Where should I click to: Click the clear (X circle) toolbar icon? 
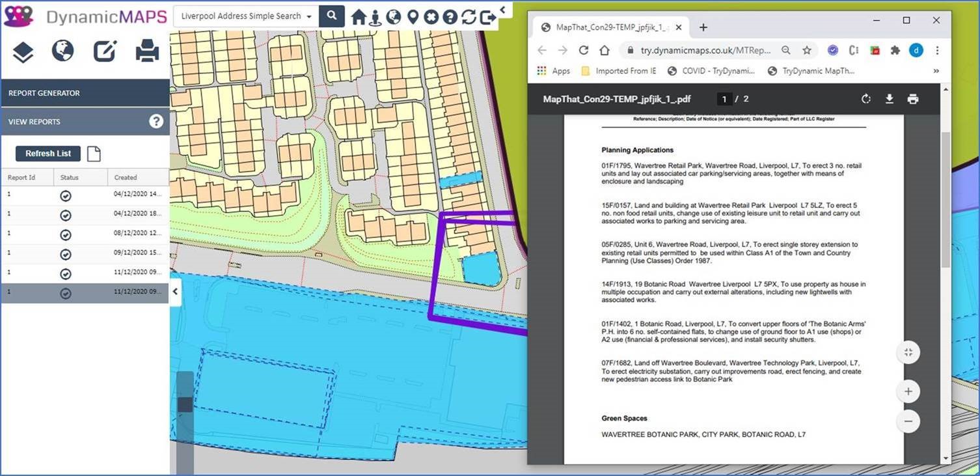coord(431,17)
